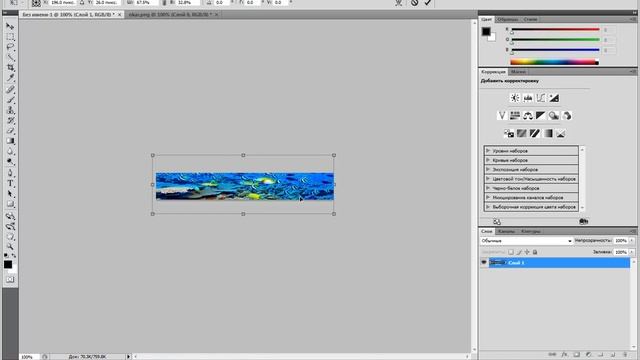Image resolution: width=640 pixels, height=360 pixels.
Task: Click the layer styles fx icon
Action: [x=564, y=355]
